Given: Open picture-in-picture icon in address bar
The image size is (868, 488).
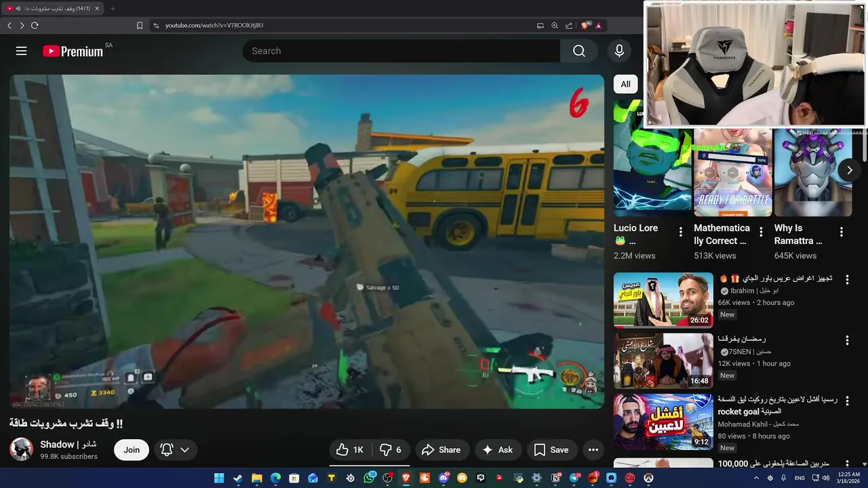Looking at the screenshot, I should [x=540, y=25].
